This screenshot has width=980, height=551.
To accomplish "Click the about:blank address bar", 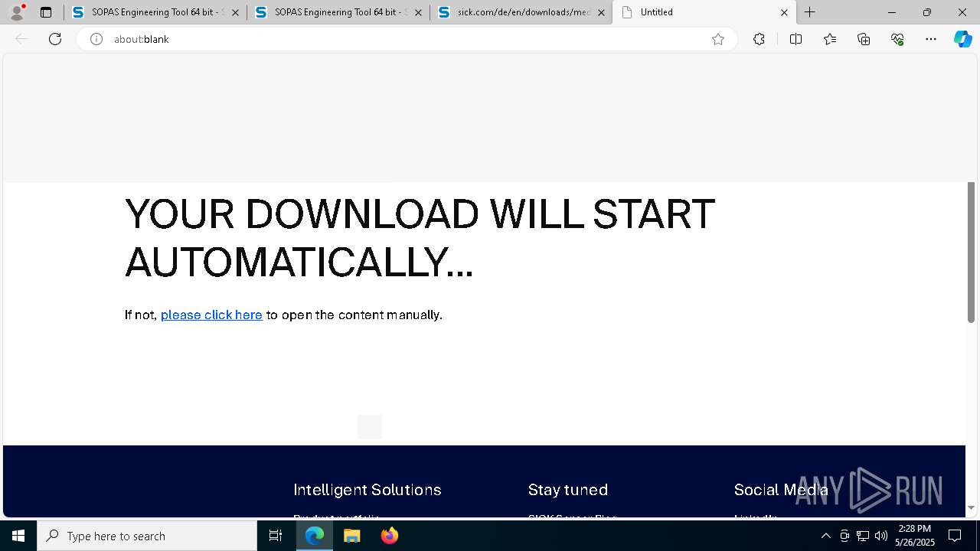I will 406,39.
